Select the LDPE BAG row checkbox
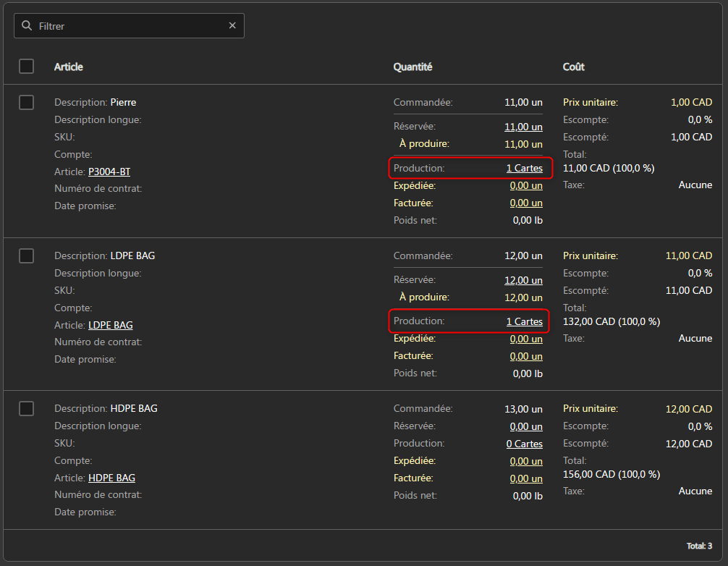Image resolution: width=728 pixels, height=566 pixels. point(27,255)
